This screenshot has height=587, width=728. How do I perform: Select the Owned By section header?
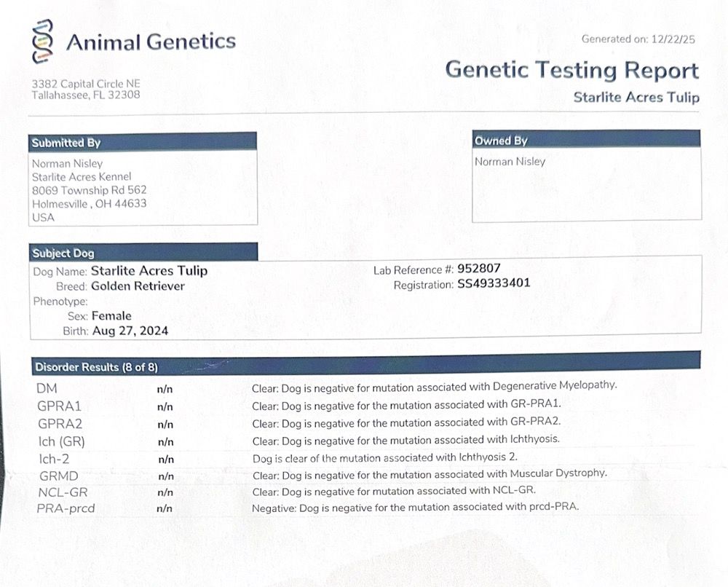click(501, 141)
